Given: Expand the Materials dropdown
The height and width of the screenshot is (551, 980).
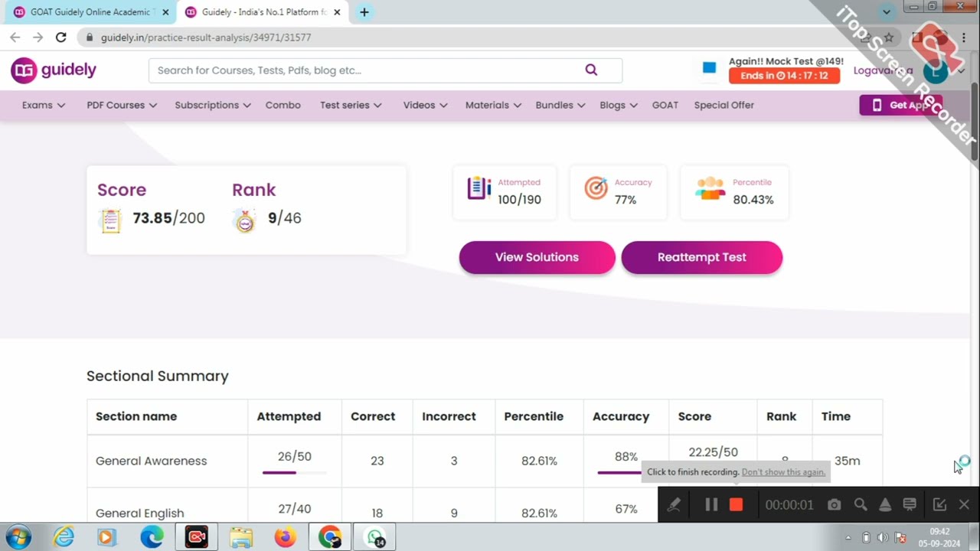Looking at the screenshot, I should point(493,105).
